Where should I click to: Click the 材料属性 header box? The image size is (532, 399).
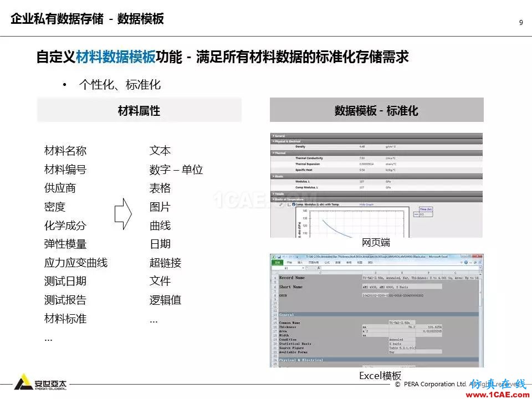tap(139, 110)
